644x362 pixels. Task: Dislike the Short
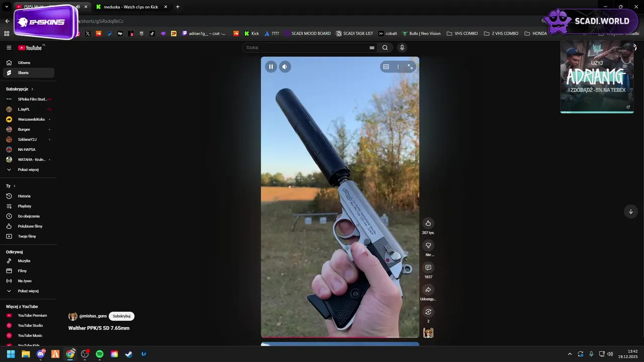tap(428, 245)
